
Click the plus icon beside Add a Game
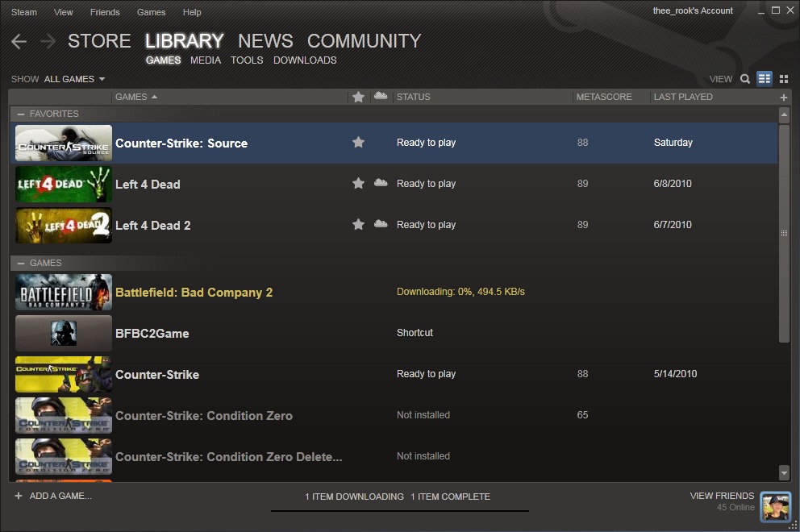[19, 496]
